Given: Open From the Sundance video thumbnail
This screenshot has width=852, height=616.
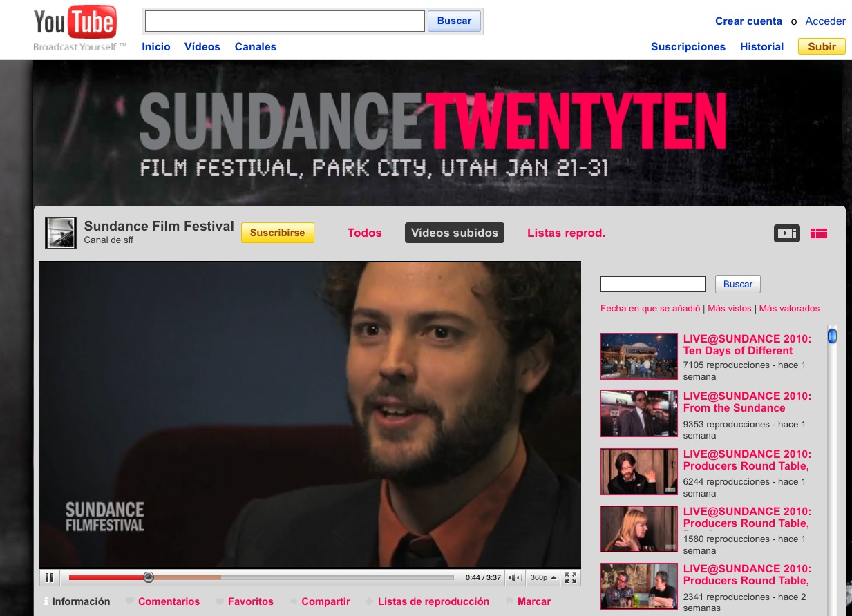Looking at the screenshot, I should pos(639,414).
